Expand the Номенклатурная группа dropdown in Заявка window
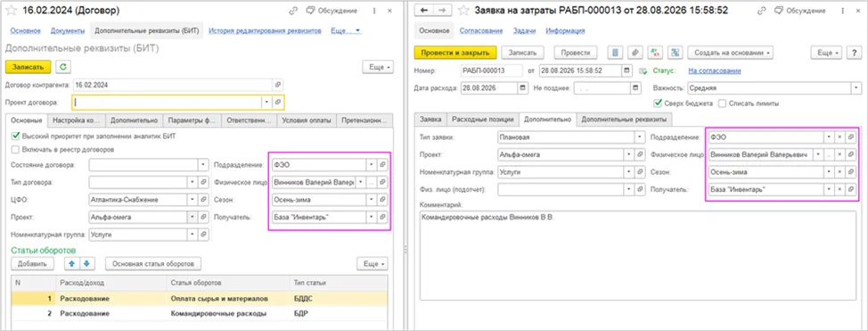Screen dimensions: 868x331 pos(629,172)
